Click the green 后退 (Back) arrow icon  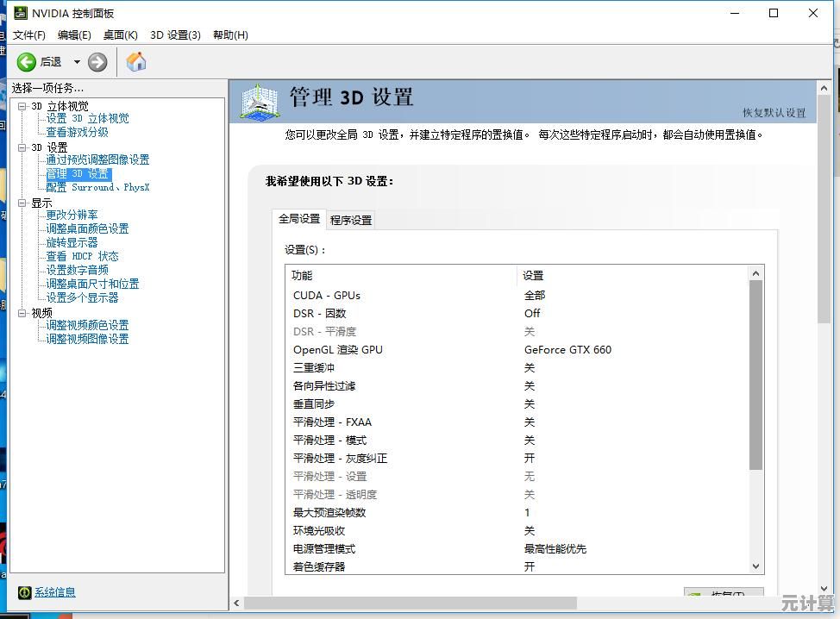(x=26, y=61)
